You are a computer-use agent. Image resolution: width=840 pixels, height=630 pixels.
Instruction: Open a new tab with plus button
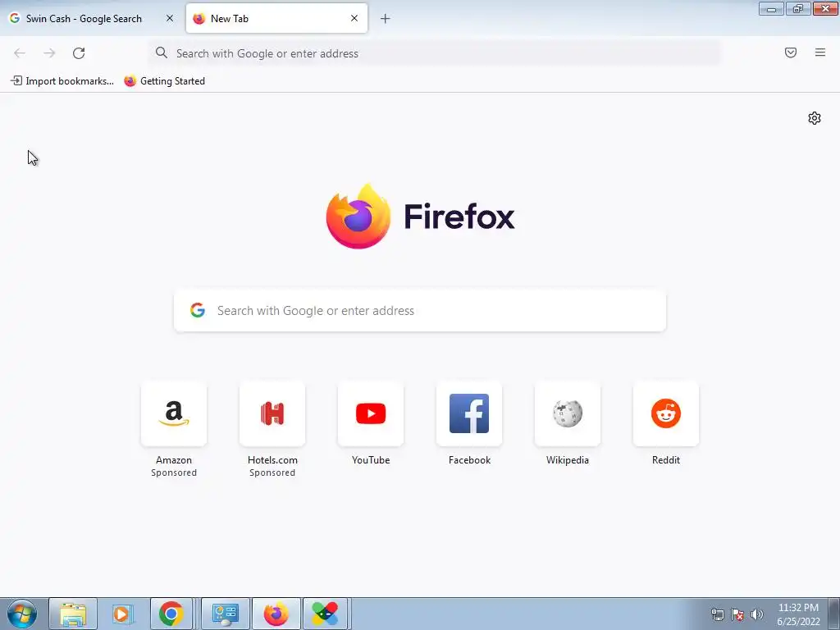click(386, 19)
